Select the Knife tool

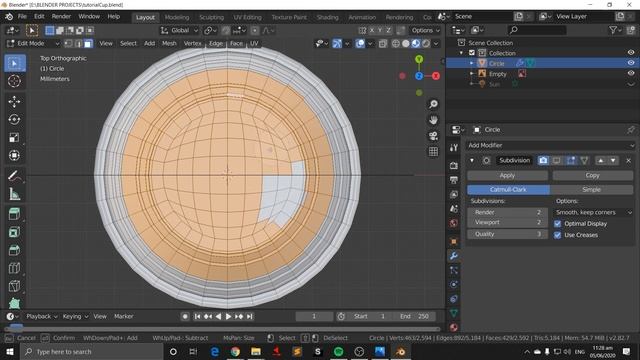click(15, 286)
